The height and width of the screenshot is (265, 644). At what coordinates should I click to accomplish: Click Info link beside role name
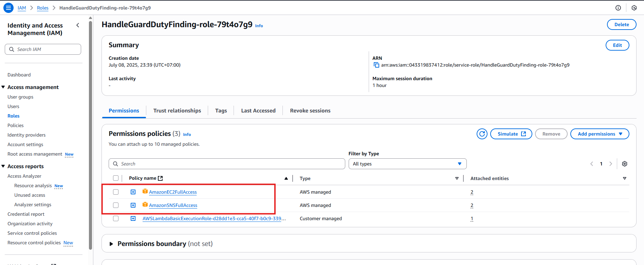point(259,26)
